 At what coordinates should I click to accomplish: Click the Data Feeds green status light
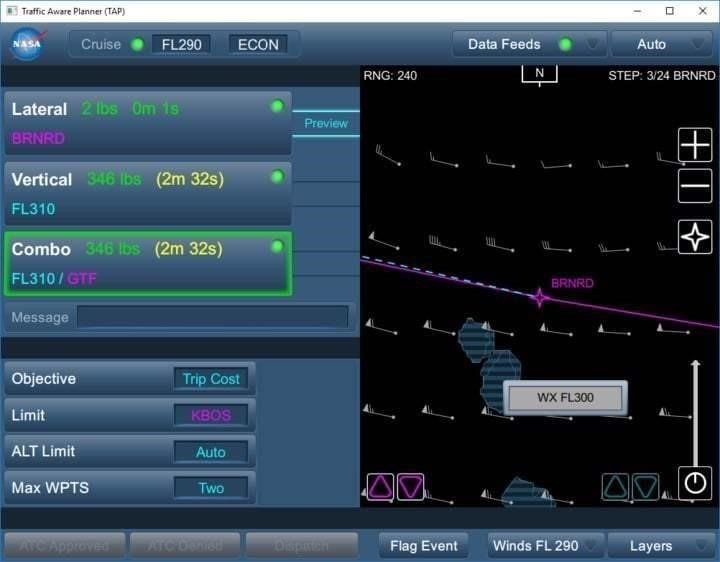tap(566, 44)
